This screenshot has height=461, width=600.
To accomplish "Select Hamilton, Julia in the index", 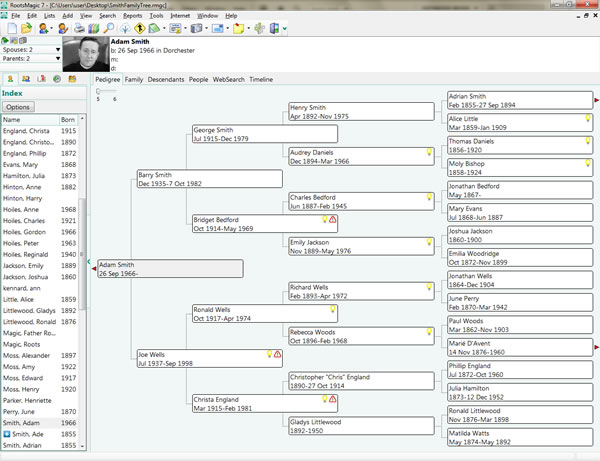I will [x=40, y=176].
